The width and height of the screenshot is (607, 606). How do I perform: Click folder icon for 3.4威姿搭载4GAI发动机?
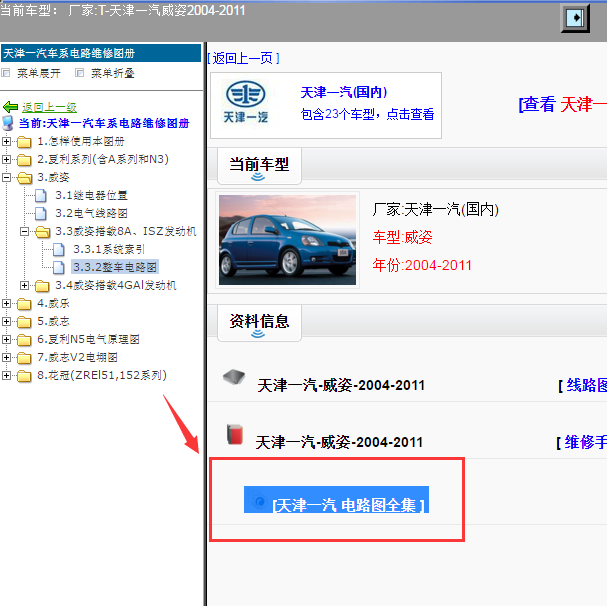pos(42,286)
